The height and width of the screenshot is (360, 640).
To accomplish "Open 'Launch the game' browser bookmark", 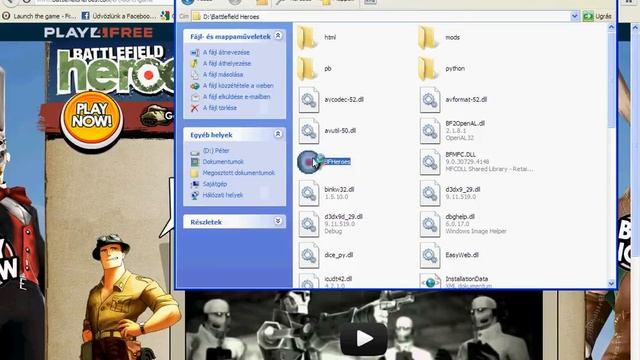I will pyautogui.click(x=39, y=16).
